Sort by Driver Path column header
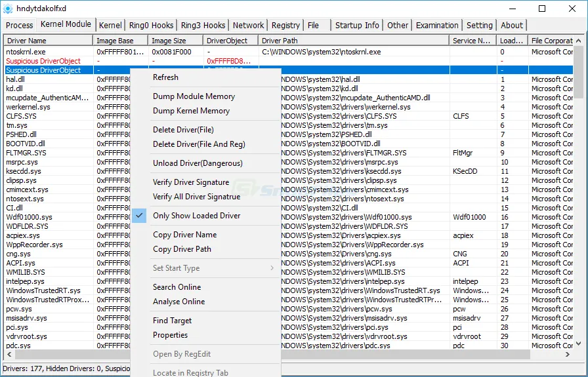Image resolution: width=588 pixels, height=377 pixels. (x=354, y=41)
